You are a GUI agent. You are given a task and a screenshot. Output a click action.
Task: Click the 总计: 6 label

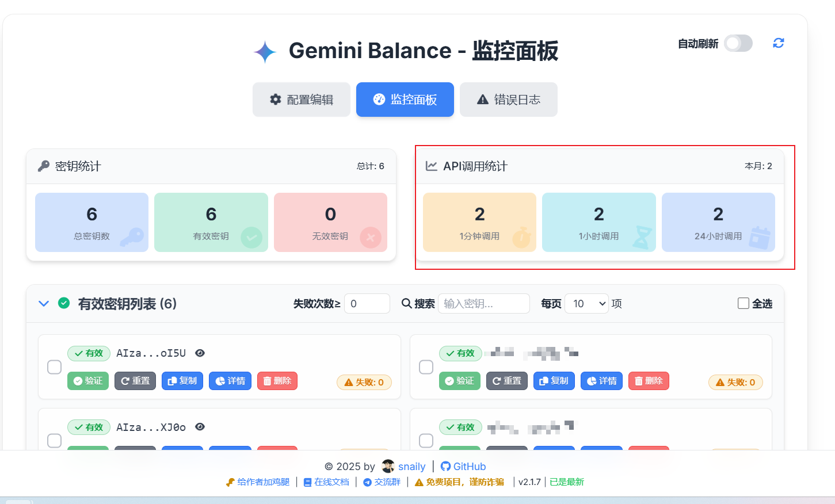(x=371, y=166)
